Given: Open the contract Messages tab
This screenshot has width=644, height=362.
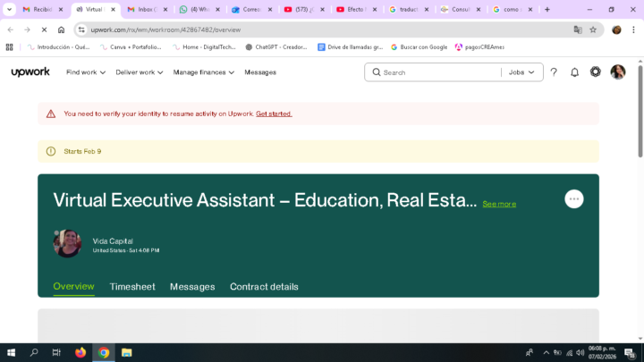Looking at the screenshot, I should 192,287.
